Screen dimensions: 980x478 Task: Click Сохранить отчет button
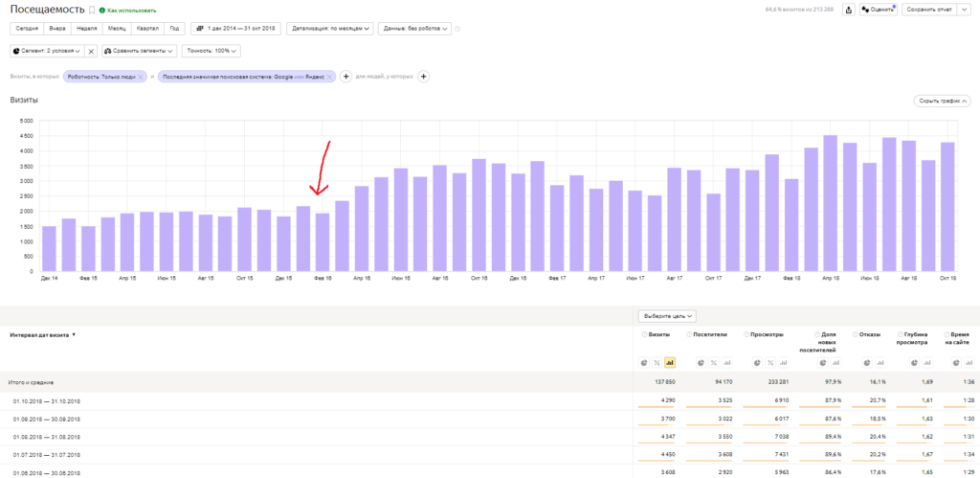(928, 10)
